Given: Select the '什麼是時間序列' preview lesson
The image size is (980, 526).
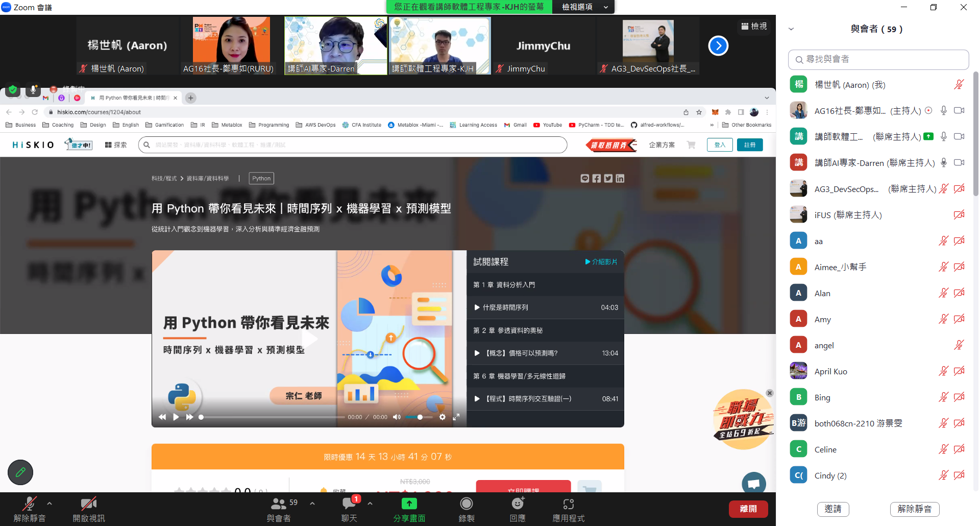Looking at the screenshot, I should tap(545, 307).
